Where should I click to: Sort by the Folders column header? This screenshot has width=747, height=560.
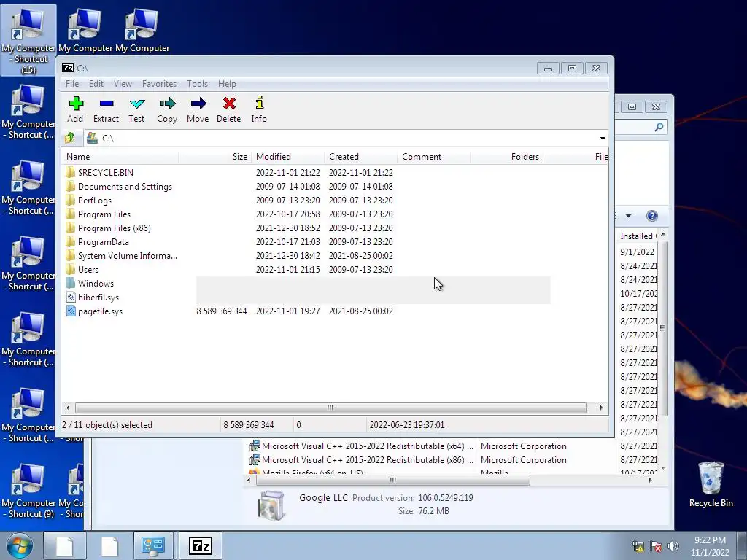point(506,157)
